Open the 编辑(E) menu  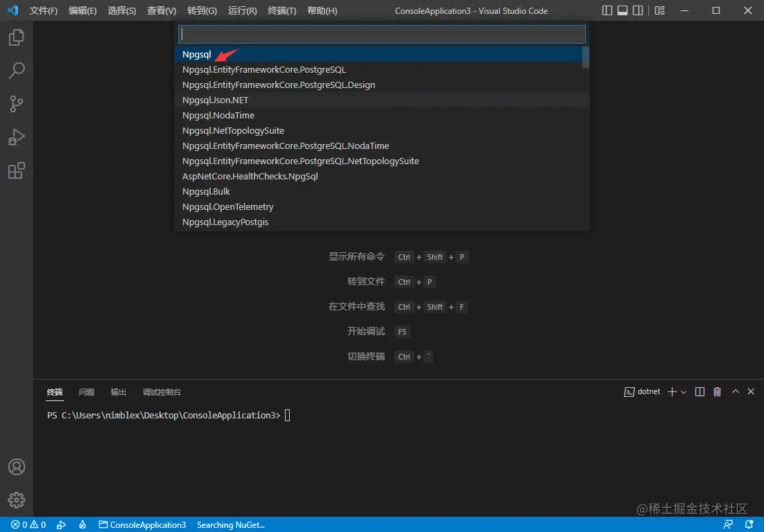(83, 10)
